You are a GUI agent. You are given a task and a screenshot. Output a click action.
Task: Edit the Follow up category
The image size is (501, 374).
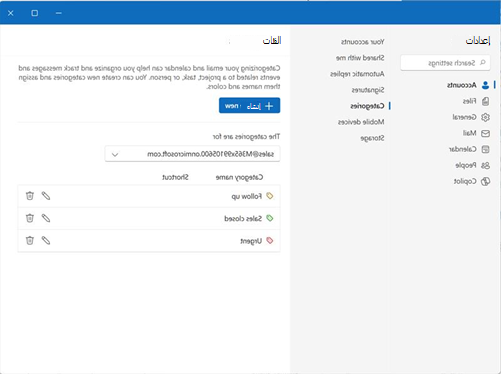[x=46, y=196]
